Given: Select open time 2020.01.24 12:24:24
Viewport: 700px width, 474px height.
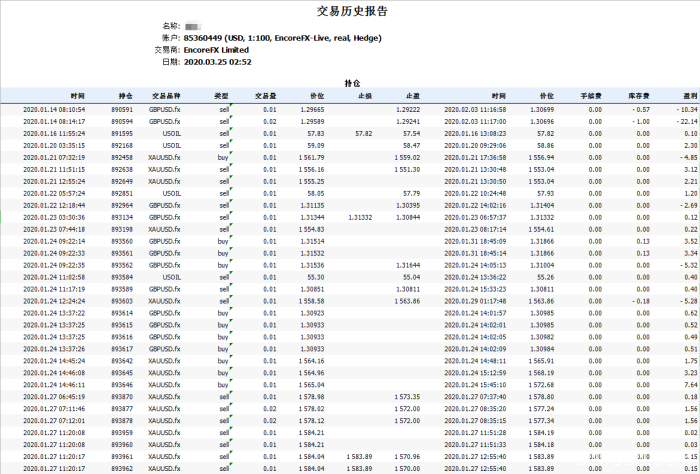Looking at the screenshot, I should click(54, 301).
